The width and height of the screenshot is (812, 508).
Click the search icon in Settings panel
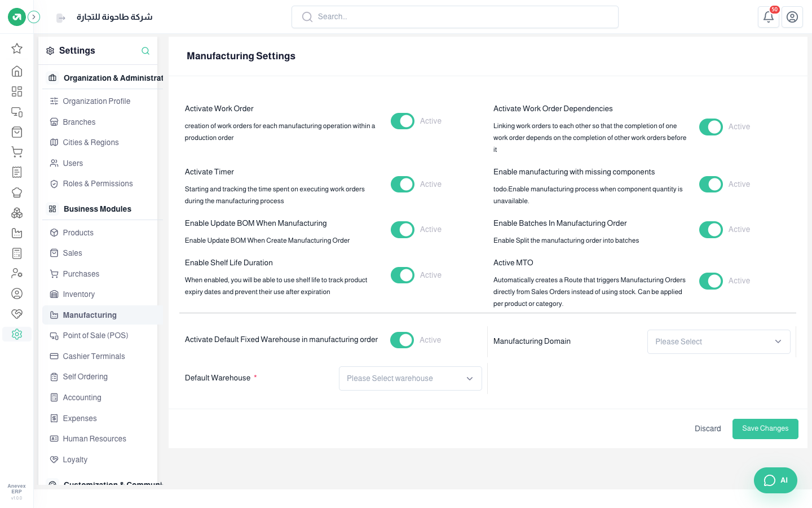[x=145, y=51]
